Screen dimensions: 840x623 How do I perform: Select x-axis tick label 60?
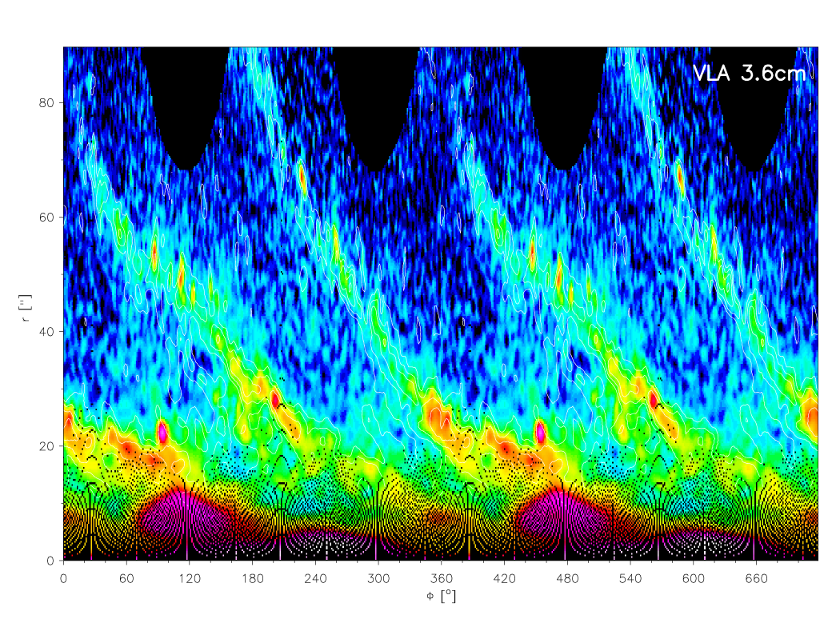[126, 578]
